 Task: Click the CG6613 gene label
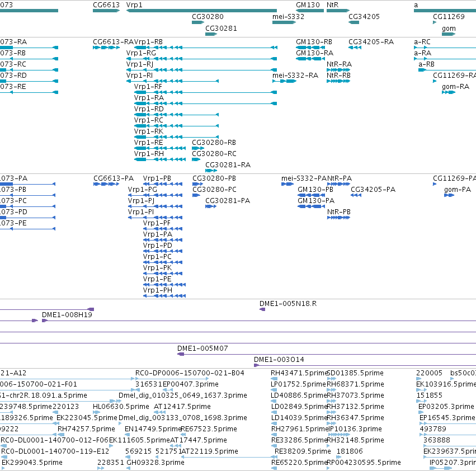tap(106, 5)
